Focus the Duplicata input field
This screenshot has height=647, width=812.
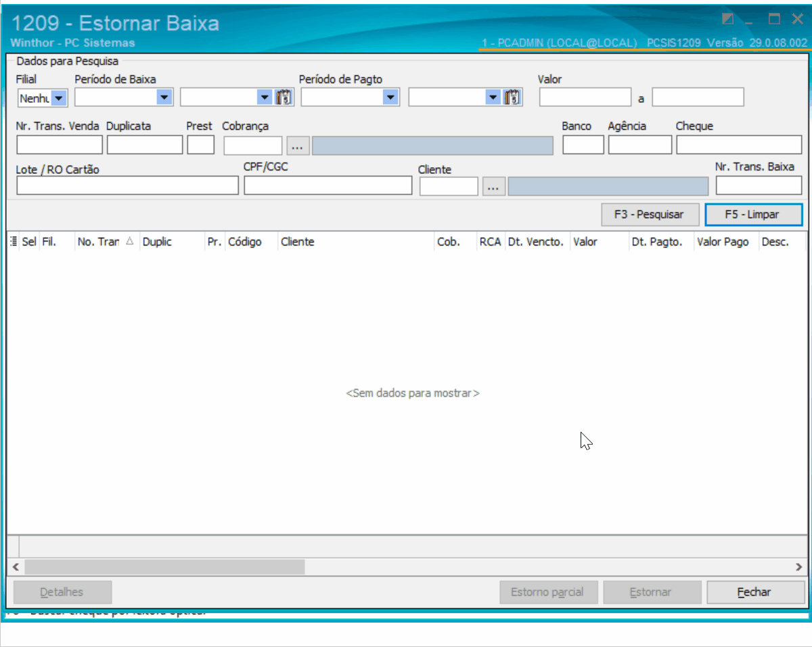[x=145, y=145]
